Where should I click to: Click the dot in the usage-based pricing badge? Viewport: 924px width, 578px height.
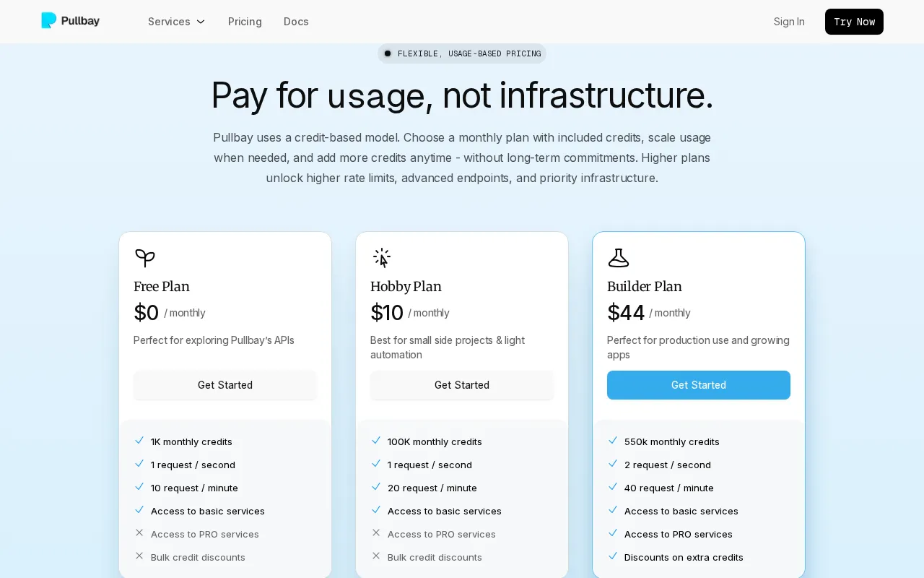pos(388,53)
